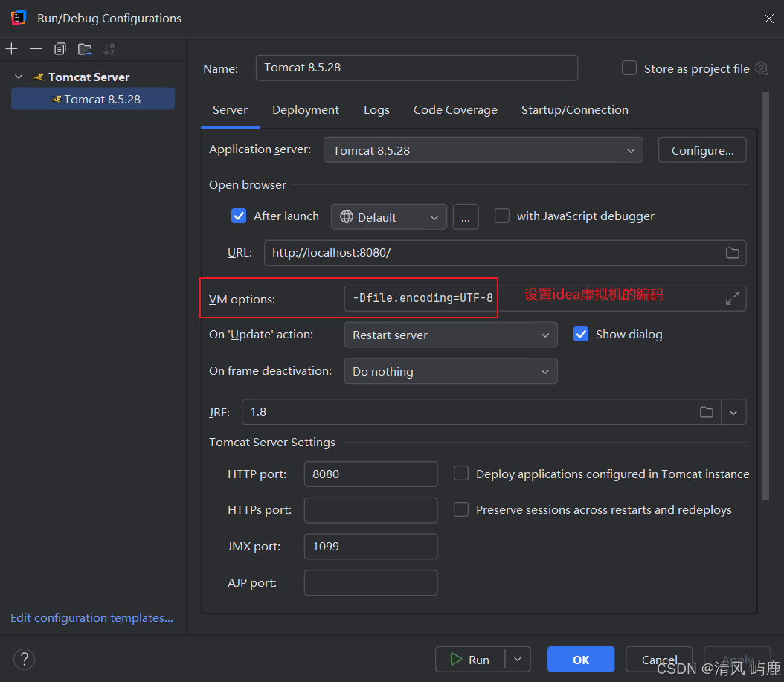Collapse the Tomcat Server tree node
Screen dimensions: 784x682
pyautogui.click(x=19, y=77)
